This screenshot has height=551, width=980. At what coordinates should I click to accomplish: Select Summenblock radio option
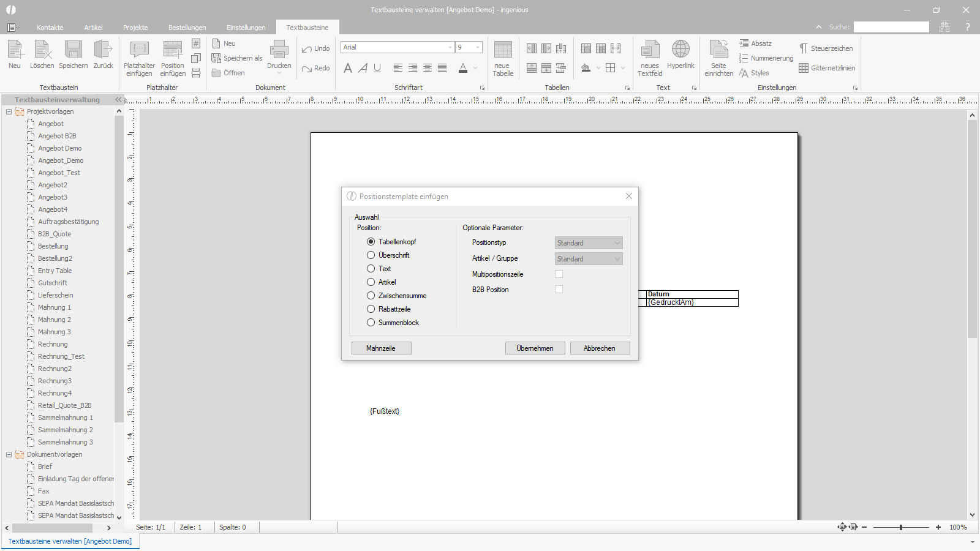point(371,323)
